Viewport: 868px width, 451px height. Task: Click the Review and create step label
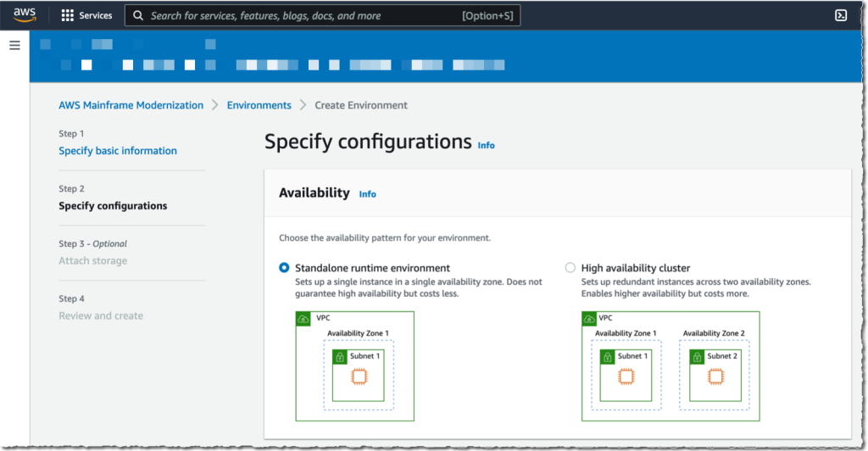click(101, 315)
